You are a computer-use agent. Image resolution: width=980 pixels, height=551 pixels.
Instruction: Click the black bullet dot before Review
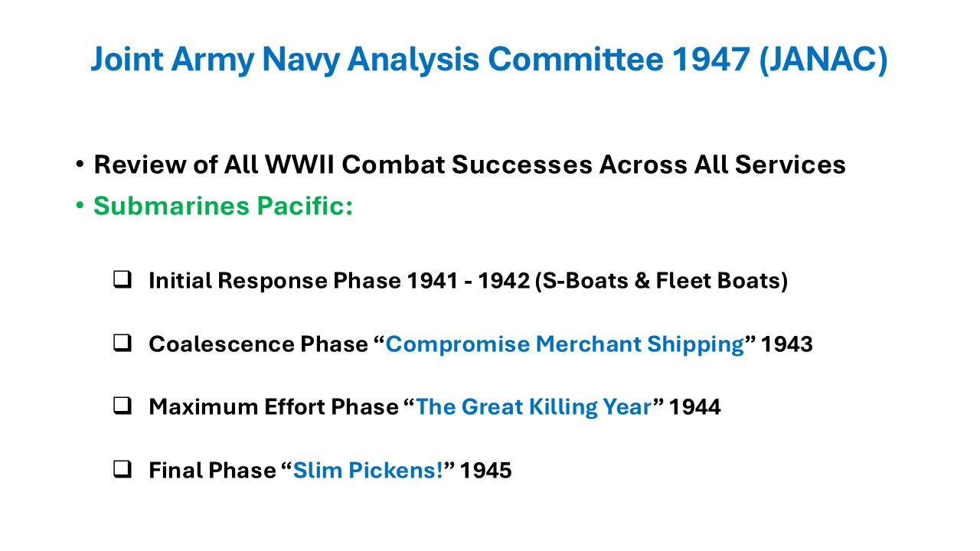[80, 165]
